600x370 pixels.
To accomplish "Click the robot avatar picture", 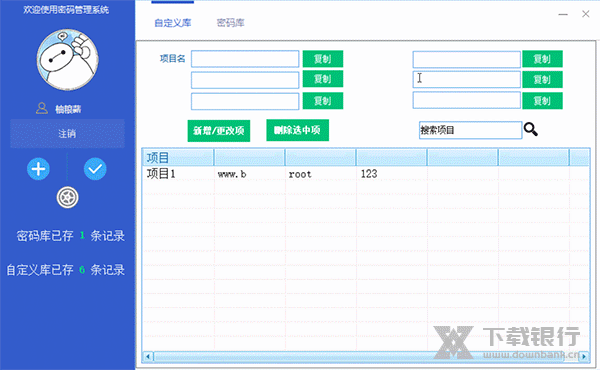I will [67, 60].
